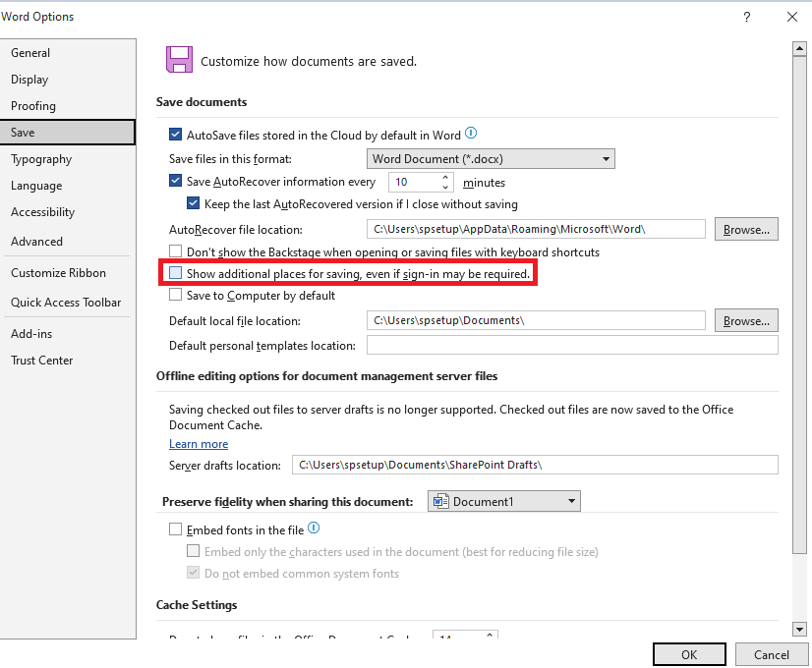Click the Default personal templates location field
Image resolution: width=812 pixels, height=668 pixels.
(x=570, y=344)
